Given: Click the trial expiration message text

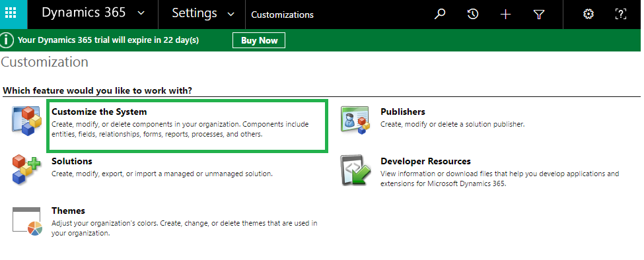Looking at the screenshot, I should coord(108,41).
